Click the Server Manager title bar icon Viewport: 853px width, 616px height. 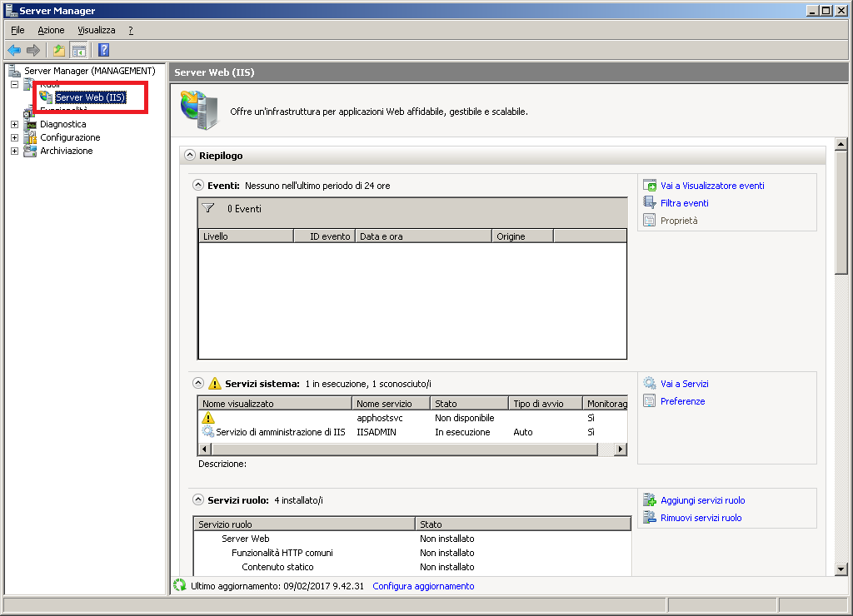pyautogui.click(x=12, y=10)
